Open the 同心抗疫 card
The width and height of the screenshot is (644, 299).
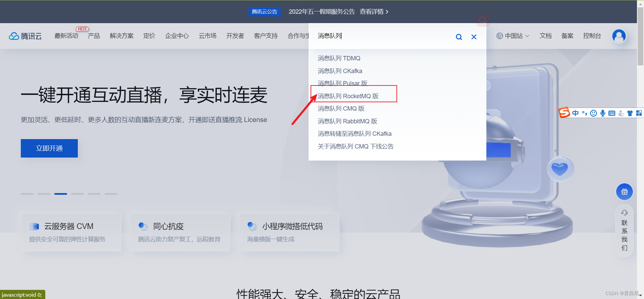(x=180, y=232)
